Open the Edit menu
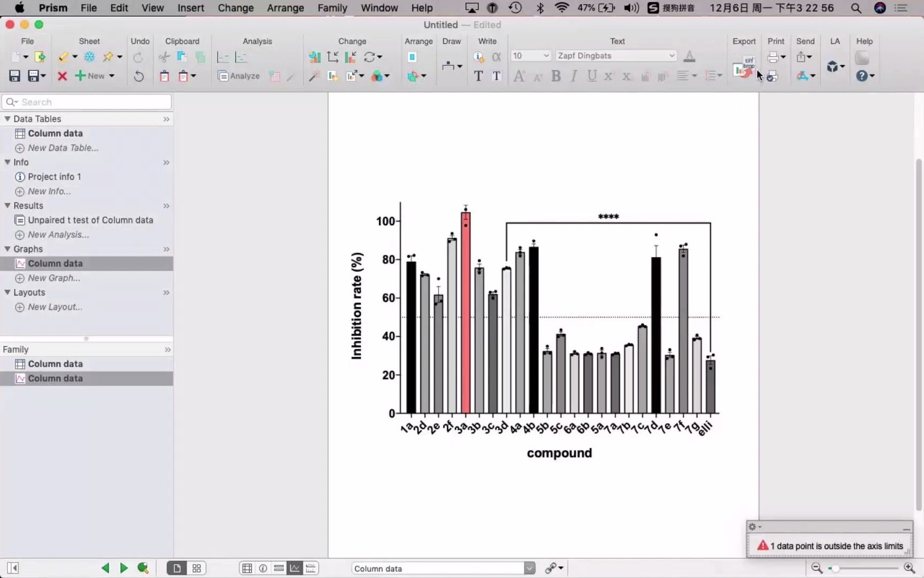This screenshot has height=578, width=924. pyautogui.click(x=119, y=8)
